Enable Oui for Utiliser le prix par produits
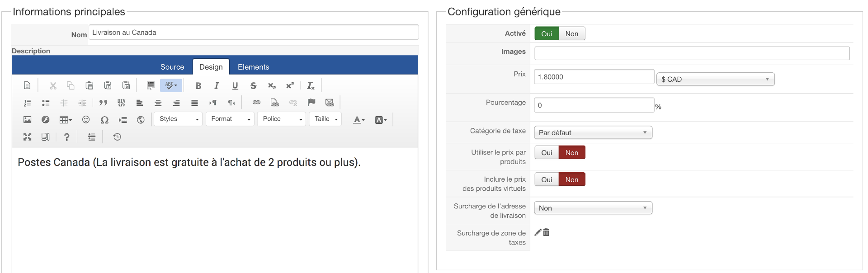 pyautogui.click(x=547, y=153)
